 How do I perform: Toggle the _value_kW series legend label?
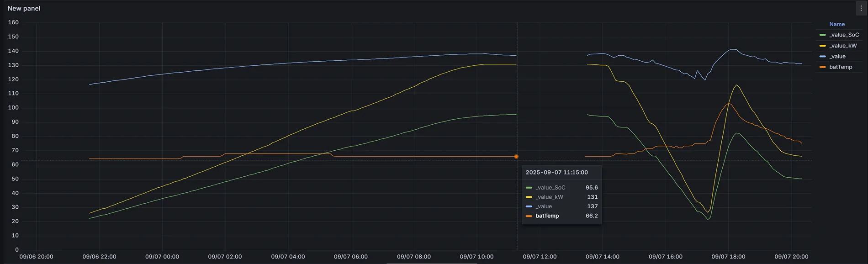(x=843, y=46)
